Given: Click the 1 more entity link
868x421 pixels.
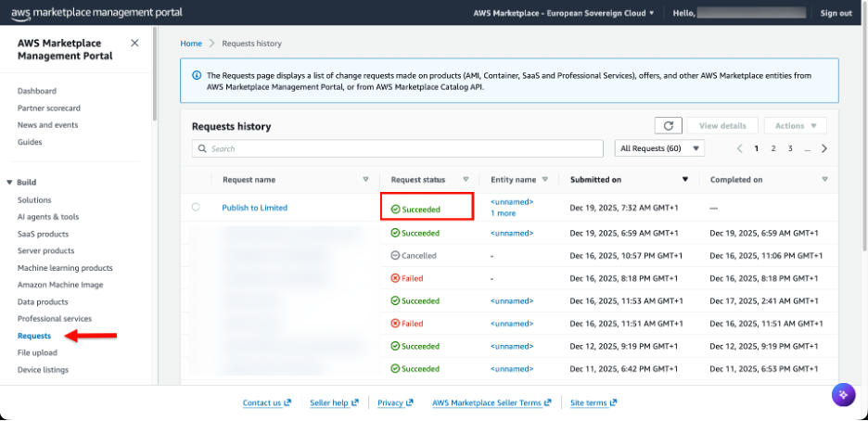Looking at the screenshot, I should 504,213.
